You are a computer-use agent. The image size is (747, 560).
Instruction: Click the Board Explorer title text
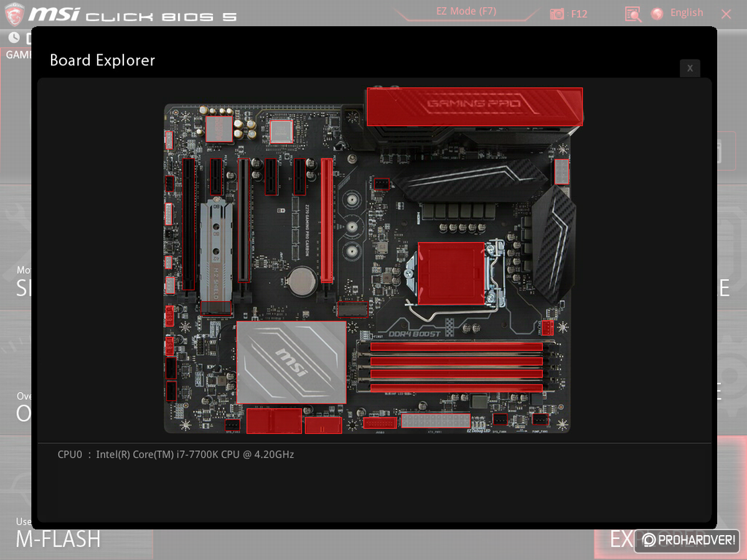tap(102, 60)
